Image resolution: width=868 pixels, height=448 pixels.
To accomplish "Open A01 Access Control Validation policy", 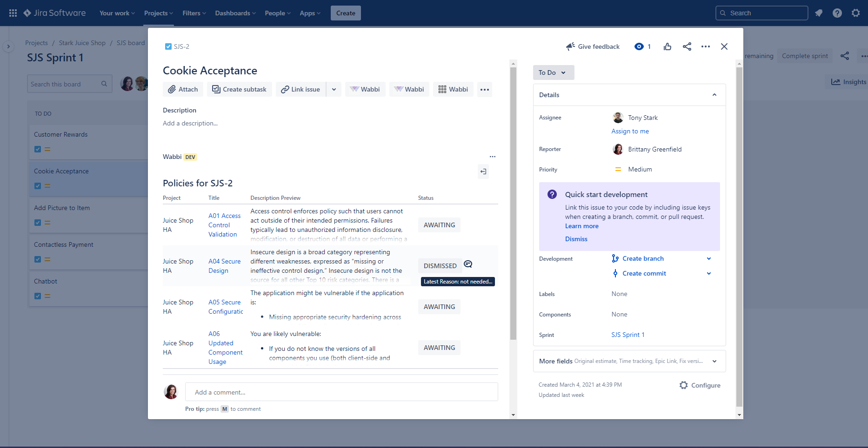I will coord(225,225).
